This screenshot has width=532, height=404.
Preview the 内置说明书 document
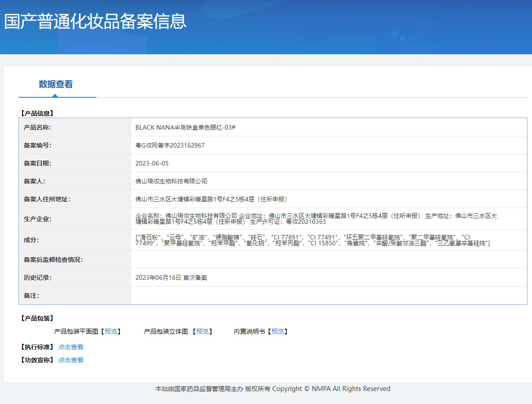coord(277,331)
